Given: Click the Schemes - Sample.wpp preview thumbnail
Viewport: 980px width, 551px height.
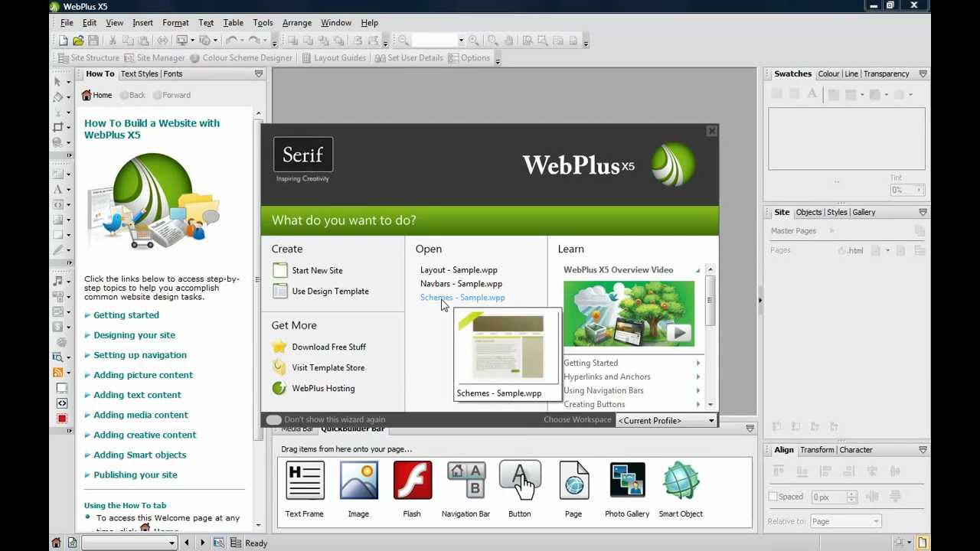Looking at the screenshot, I should click(507, 347).
